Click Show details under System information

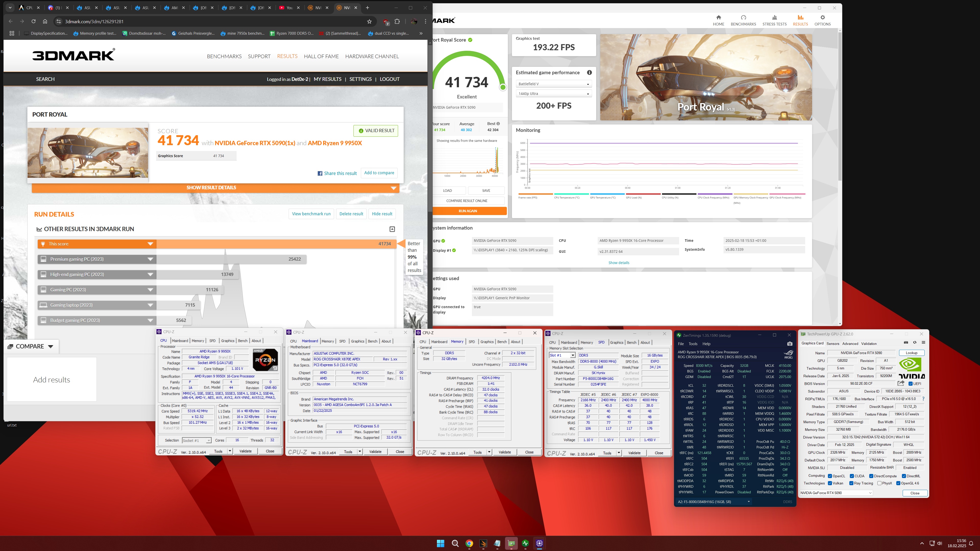coord(619,263)
